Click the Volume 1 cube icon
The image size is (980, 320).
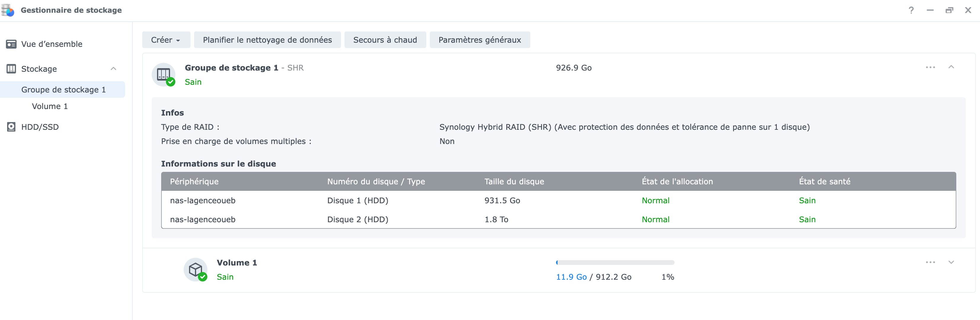coord(196,270)
